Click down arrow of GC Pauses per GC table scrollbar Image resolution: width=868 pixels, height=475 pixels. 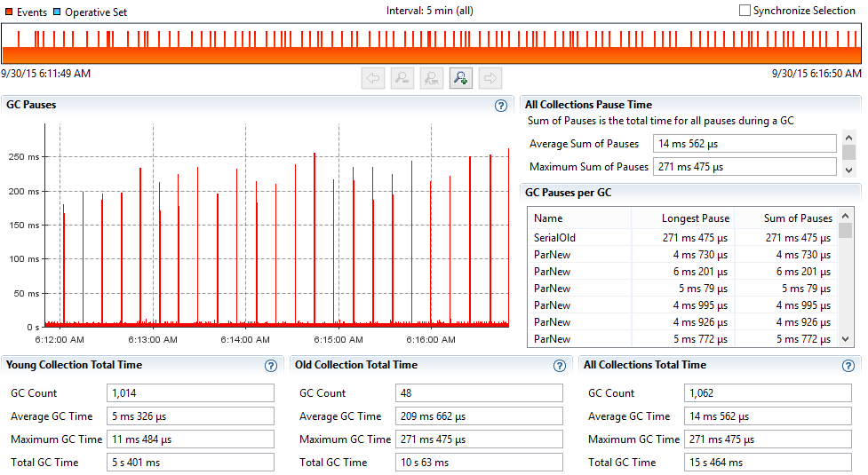tap(845, 339)
